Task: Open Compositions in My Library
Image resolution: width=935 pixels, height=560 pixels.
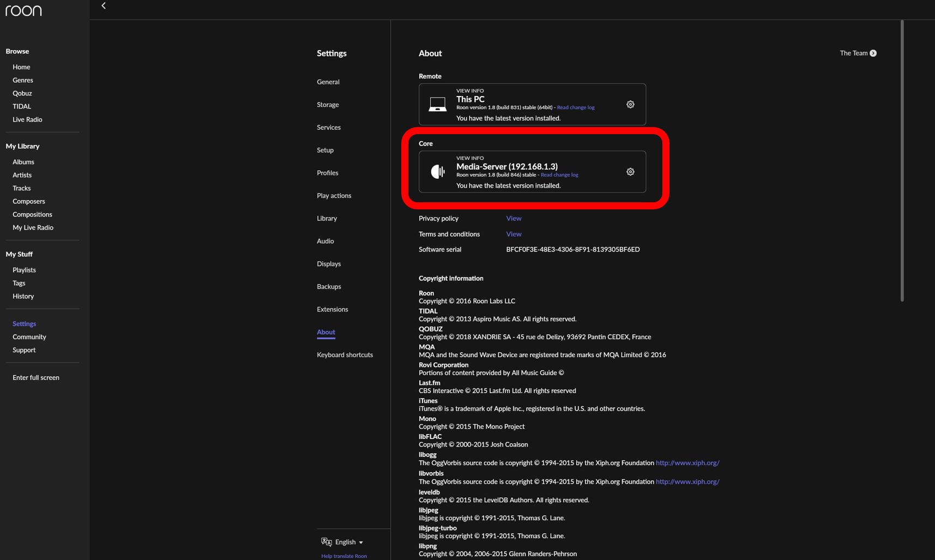Action: click(33, 214)
